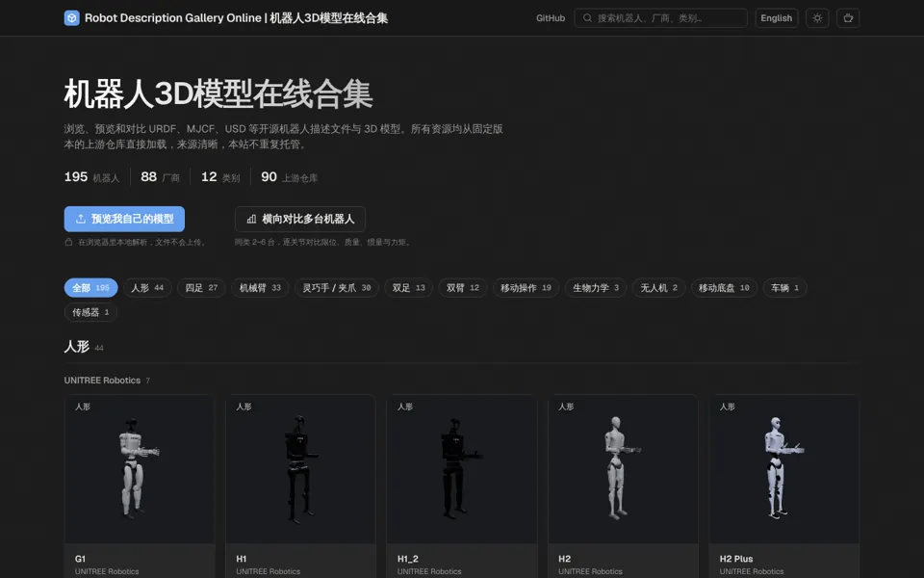
Task: Click the coffee cup icon button
Action: [848, 18]
